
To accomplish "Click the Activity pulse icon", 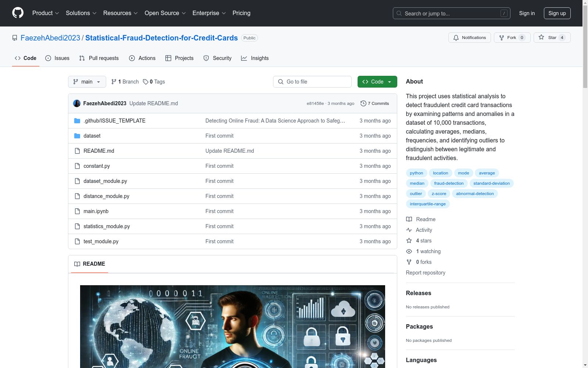I will pos(409,230).
